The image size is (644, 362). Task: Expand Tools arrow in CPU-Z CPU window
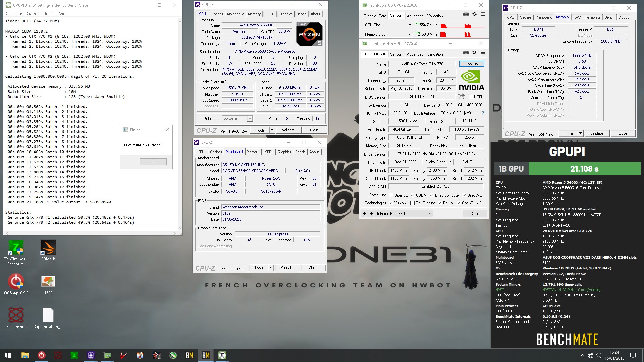pyautogui.click(x=272, y=130)
